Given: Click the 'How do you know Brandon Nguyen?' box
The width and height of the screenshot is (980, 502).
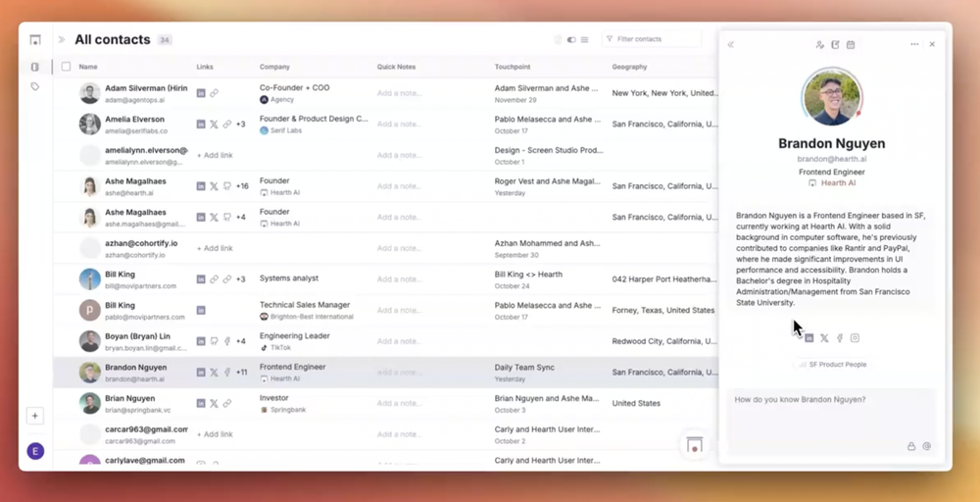Looking at the screenshot, I should (x=832, y=422).
